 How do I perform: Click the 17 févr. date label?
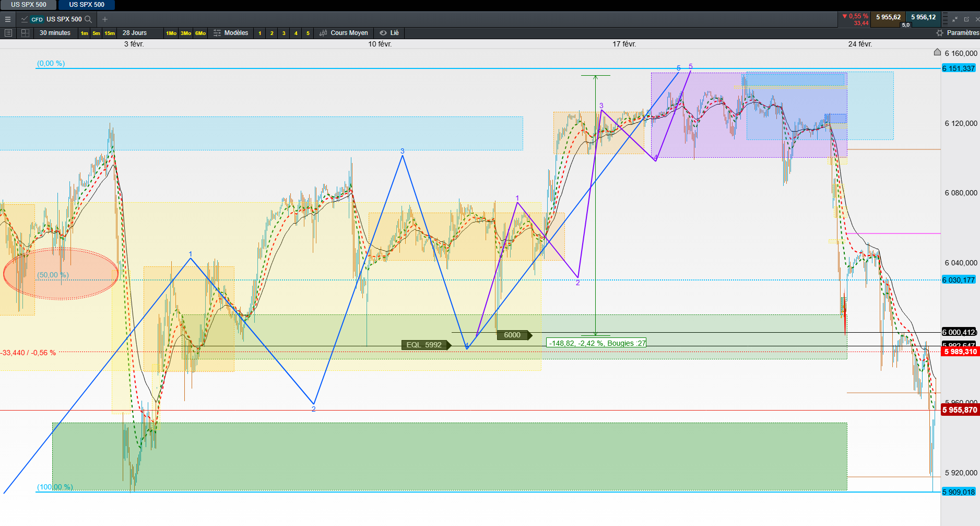click(624, 44)
